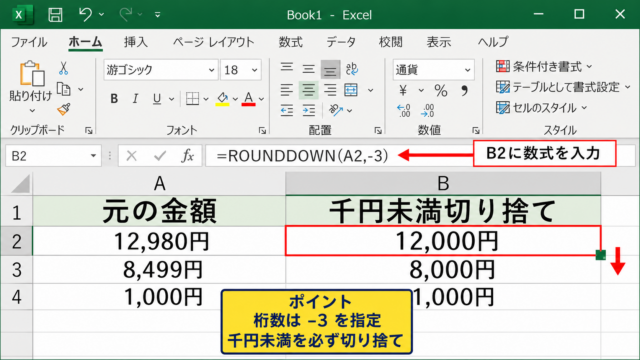
Task: Align text left
Action: [x=287, y=90]
